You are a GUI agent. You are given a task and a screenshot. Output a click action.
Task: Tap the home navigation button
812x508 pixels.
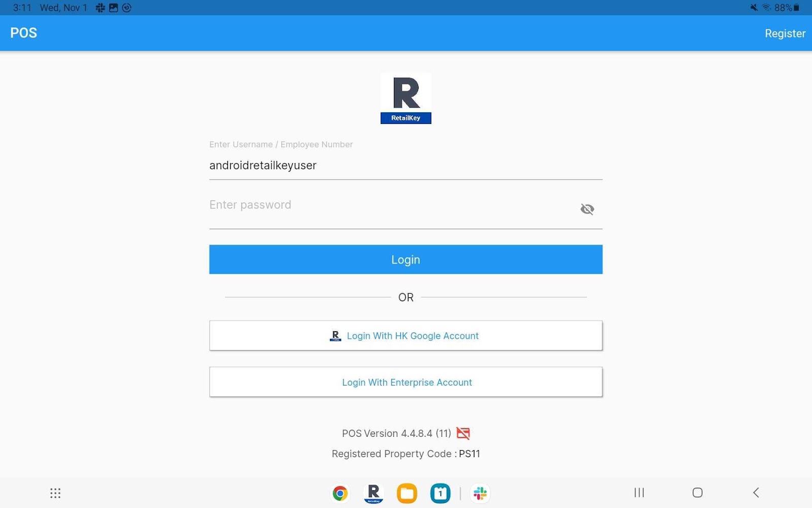698,492
